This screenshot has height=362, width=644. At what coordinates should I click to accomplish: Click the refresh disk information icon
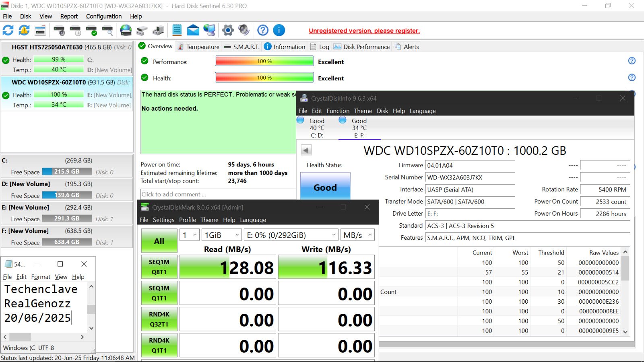(x=8, y=30)
